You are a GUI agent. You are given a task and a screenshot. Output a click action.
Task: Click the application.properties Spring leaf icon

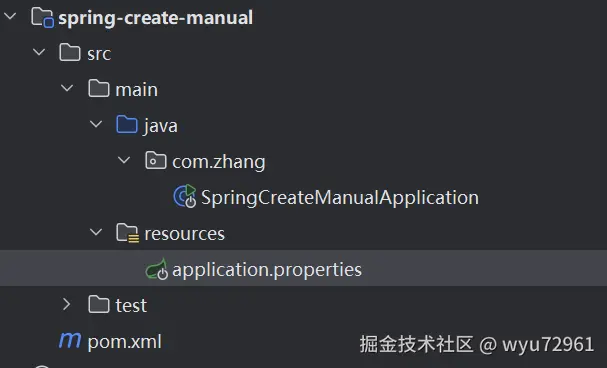point(156,269)
